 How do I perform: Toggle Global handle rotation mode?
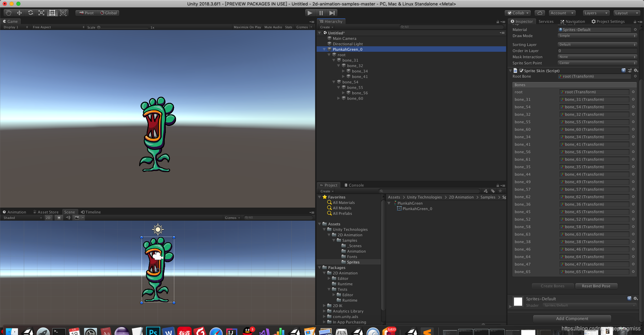tap(109, 13)
